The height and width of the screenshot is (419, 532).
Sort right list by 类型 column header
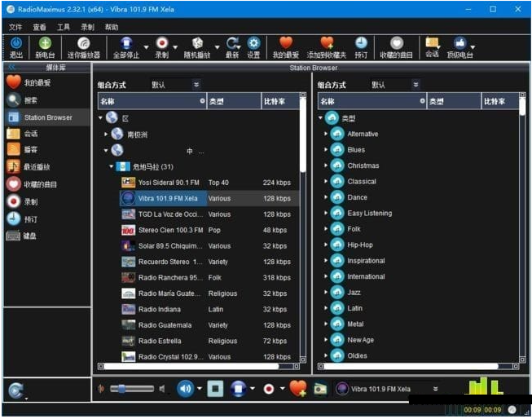pyautogui.click(x=454, y=101)
